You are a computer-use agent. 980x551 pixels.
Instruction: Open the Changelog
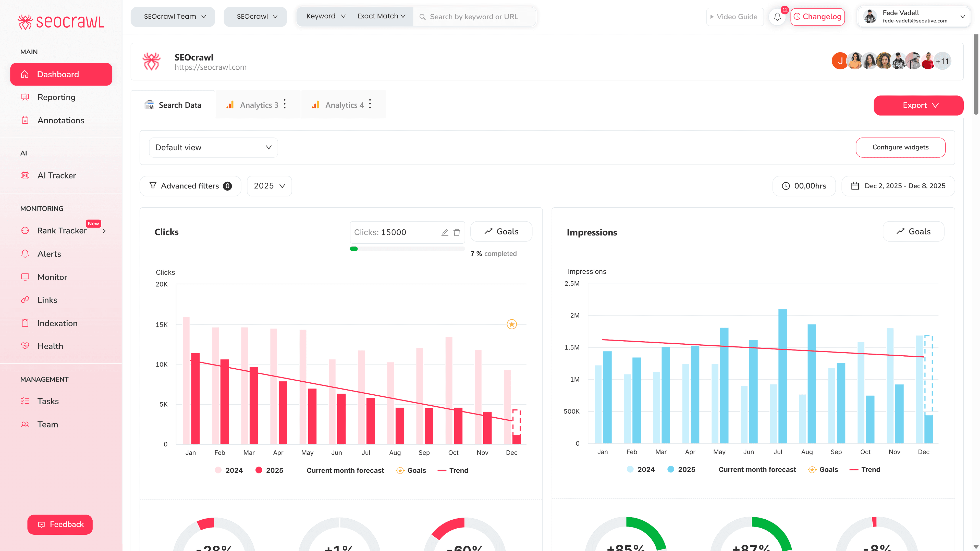(x=817, y=17)
